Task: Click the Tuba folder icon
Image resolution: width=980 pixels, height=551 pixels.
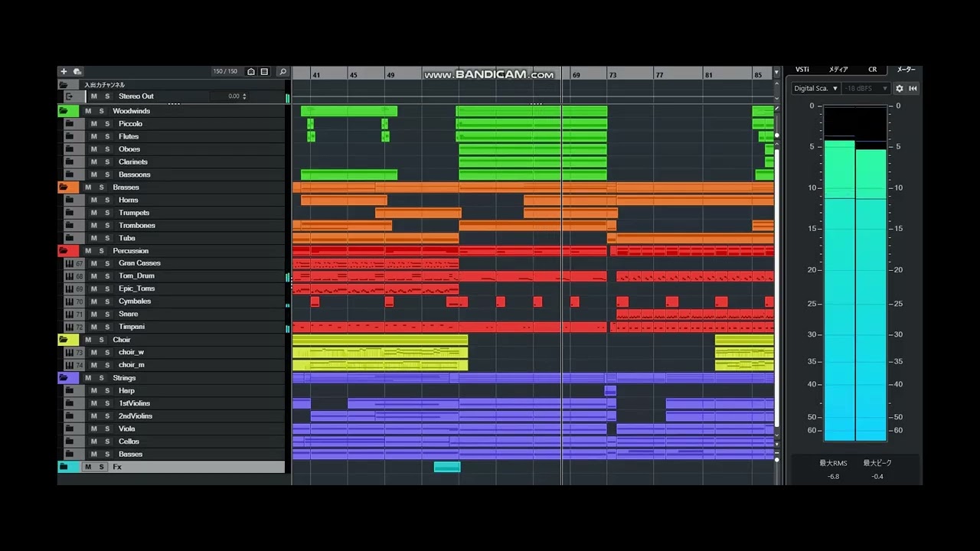Action: (x=70, y=238)
